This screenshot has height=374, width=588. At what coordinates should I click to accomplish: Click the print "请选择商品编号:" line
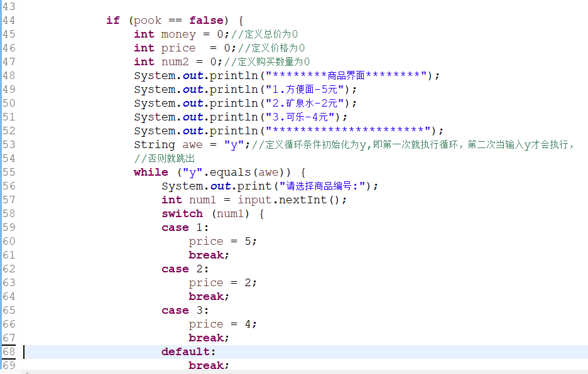pos(270,186)
